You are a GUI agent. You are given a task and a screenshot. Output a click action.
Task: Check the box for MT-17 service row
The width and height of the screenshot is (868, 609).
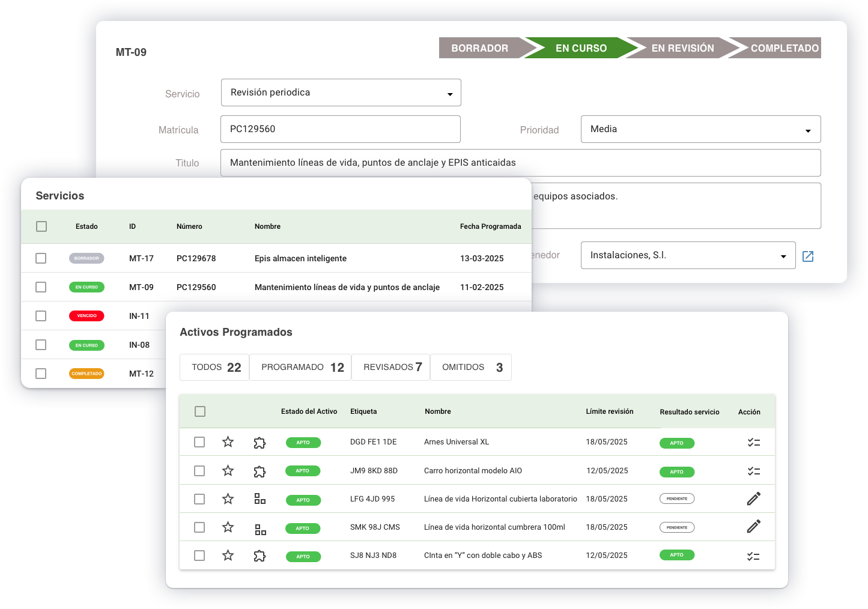[x=41, y=258]
